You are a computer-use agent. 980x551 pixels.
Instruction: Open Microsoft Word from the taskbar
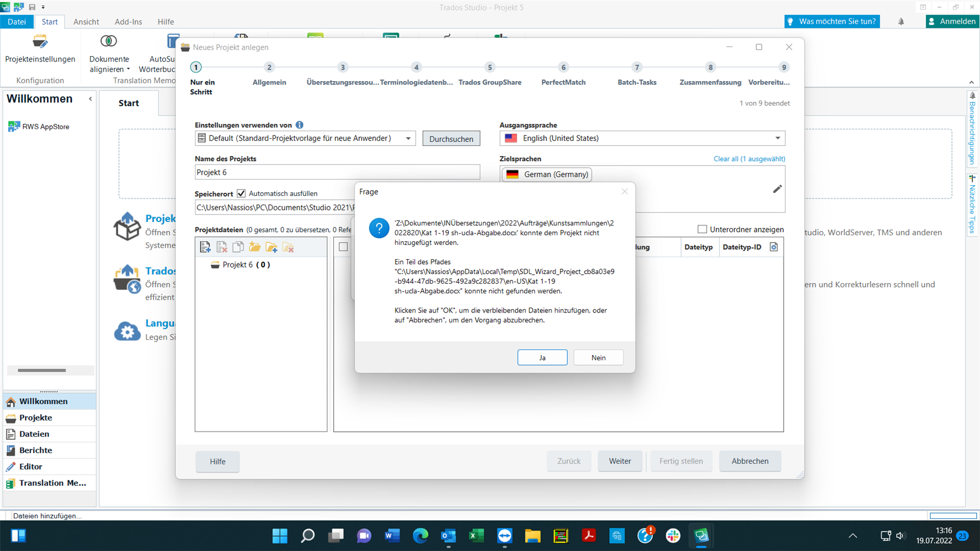(x=391, y=536)
